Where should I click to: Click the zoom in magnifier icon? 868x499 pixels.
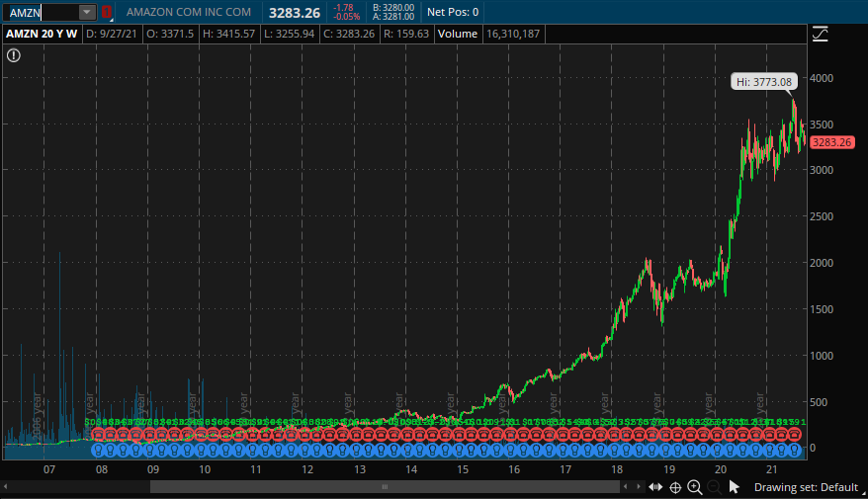click(x=695, y=487)
